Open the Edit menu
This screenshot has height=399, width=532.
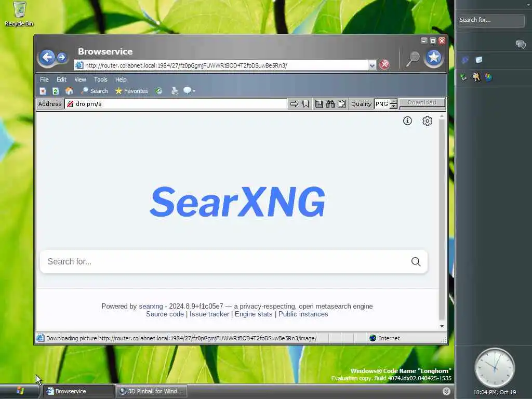61,79
